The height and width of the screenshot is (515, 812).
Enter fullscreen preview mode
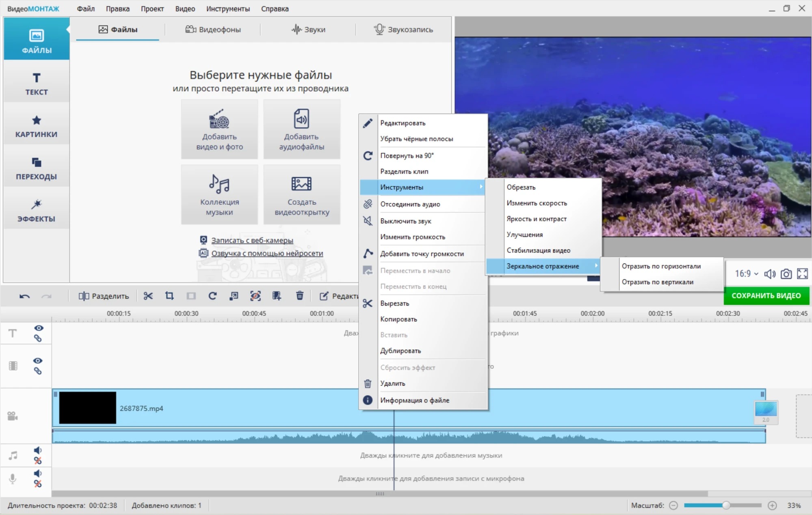802,274
